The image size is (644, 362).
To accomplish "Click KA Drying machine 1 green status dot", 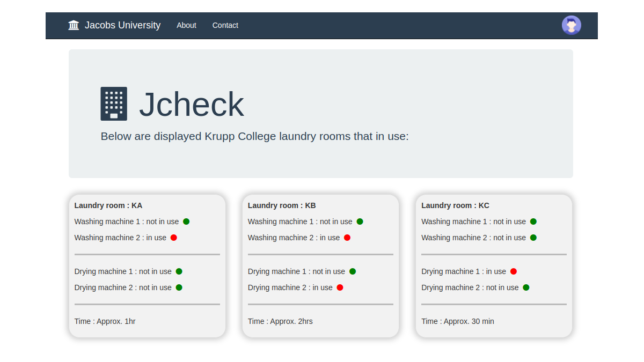I will [179, 271].
